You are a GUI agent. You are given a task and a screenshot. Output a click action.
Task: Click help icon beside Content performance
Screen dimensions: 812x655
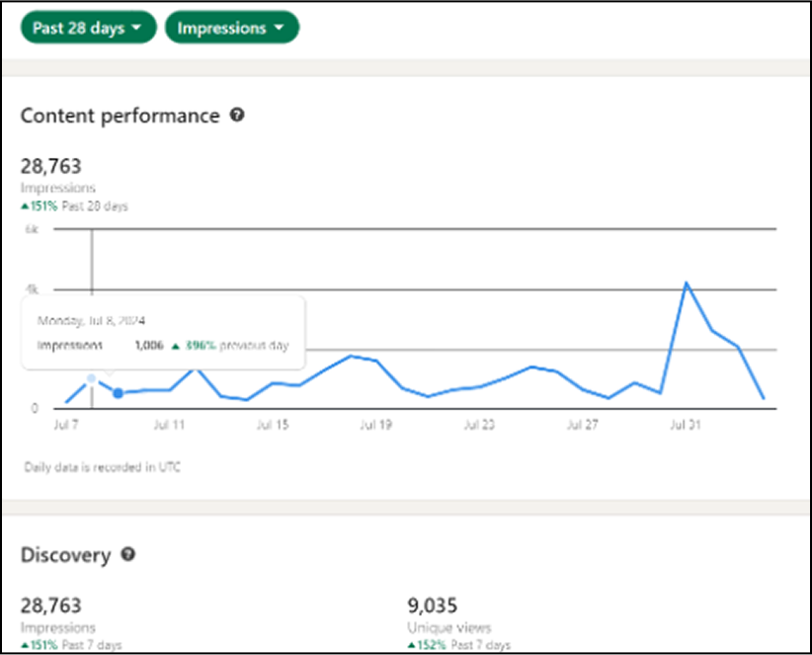point(237,116)
